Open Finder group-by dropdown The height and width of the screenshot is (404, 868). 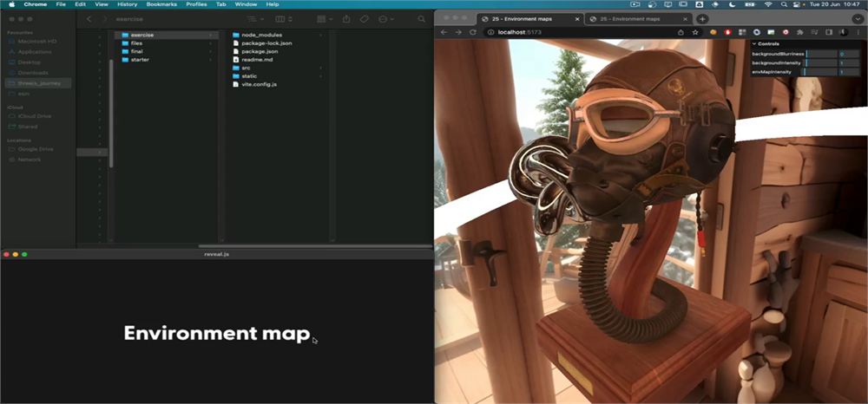324,19
